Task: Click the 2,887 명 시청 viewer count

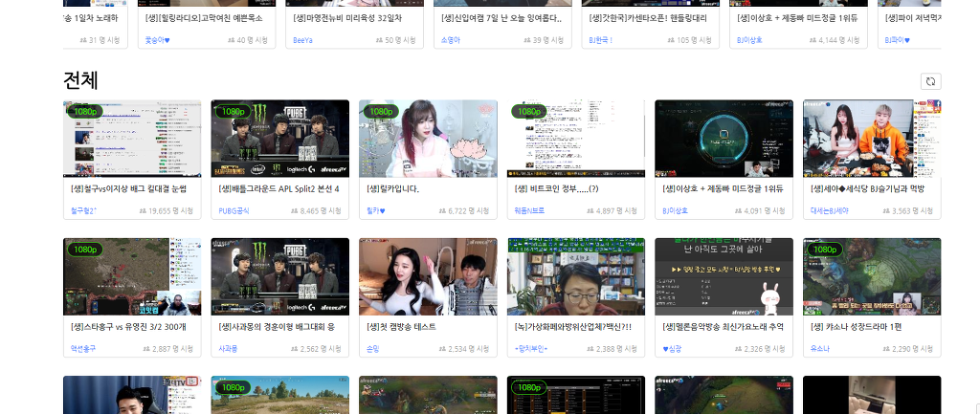Action: click(168, 349)
